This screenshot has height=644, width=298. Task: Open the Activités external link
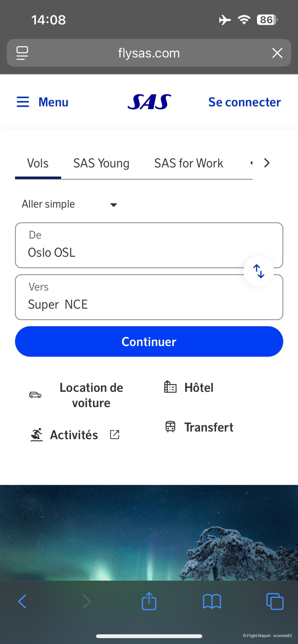(74, 435)
